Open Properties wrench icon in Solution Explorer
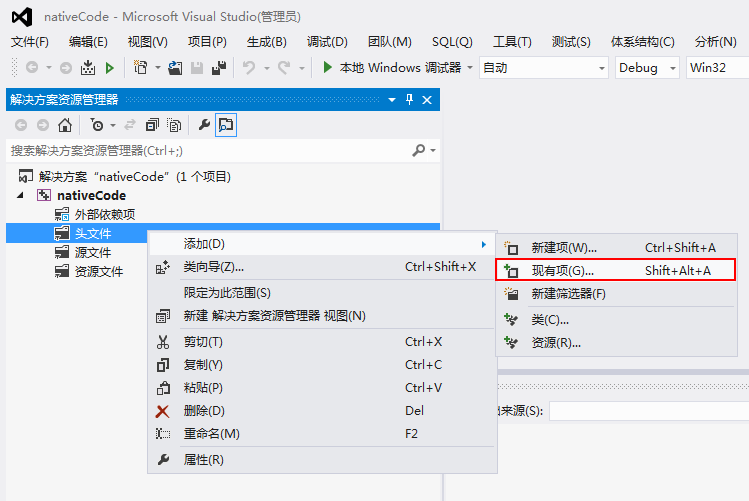The height and width of the screenshot is (501, 749). [204, 125]
